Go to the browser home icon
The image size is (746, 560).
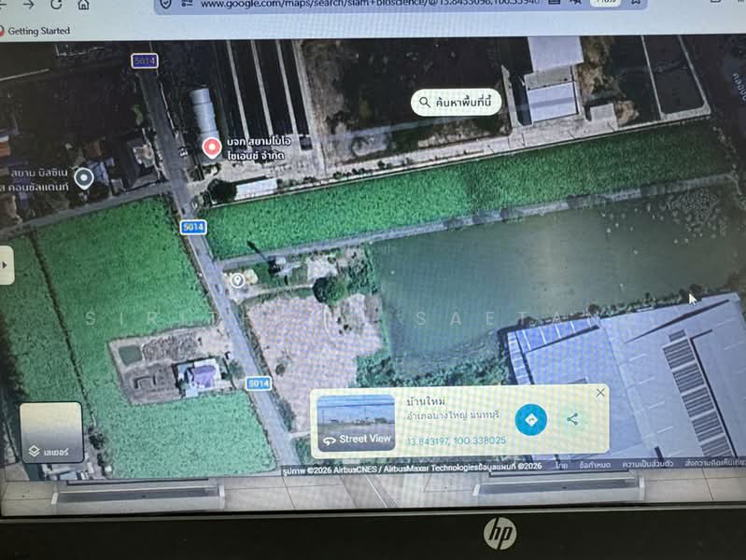(x=83, y=5)
